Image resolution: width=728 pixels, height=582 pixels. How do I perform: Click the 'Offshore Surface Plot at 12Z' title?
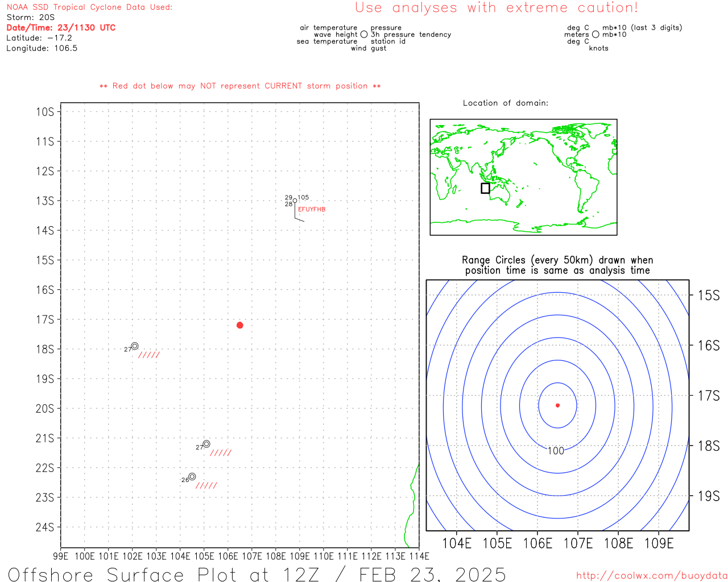click(257, 574)
